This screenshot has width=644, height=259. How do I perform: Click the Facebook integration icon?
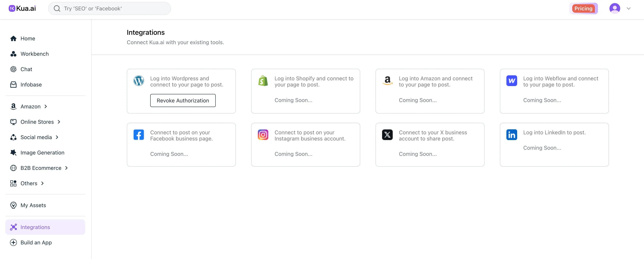click(139, 134)
